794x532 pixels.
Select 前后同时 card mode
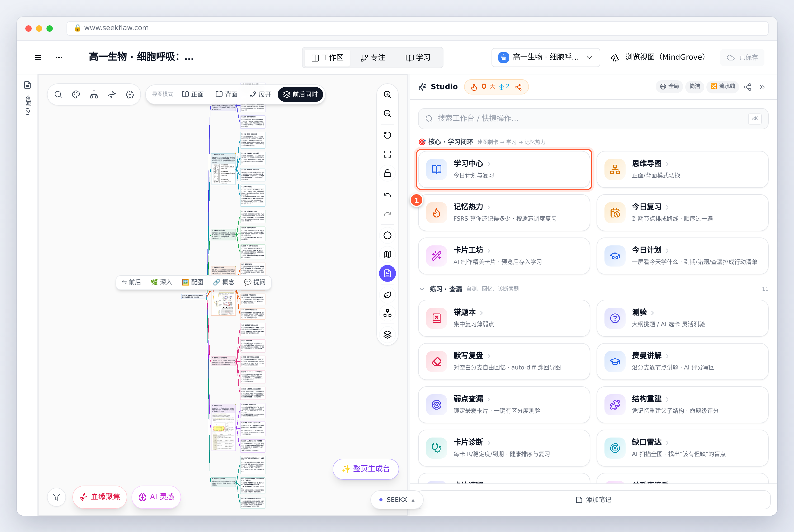300,94
